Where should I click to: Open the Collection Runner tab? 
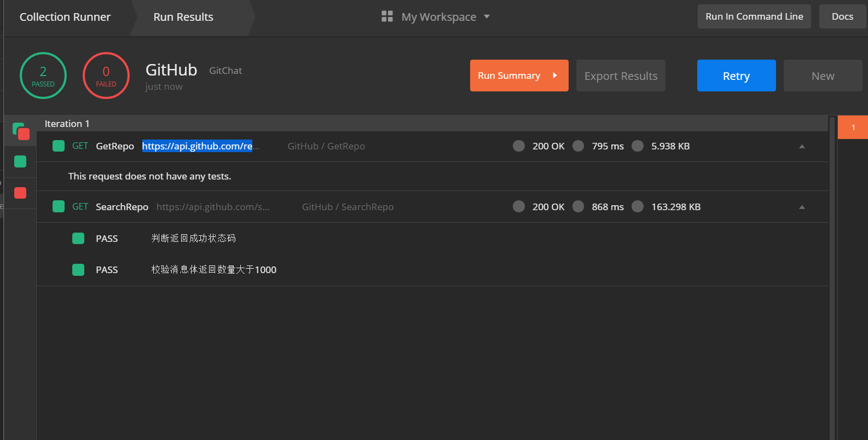[65, 17]
